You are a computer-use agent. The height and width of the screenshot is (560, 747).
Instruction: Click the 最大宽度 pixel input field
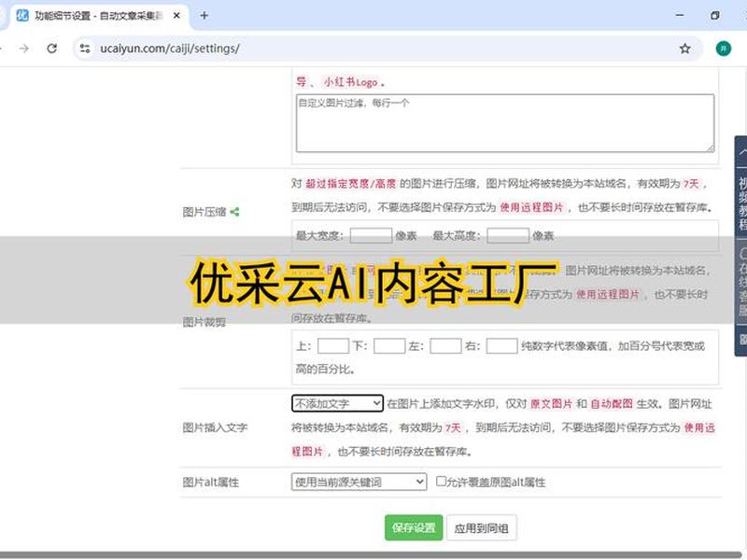click(371, 236)
